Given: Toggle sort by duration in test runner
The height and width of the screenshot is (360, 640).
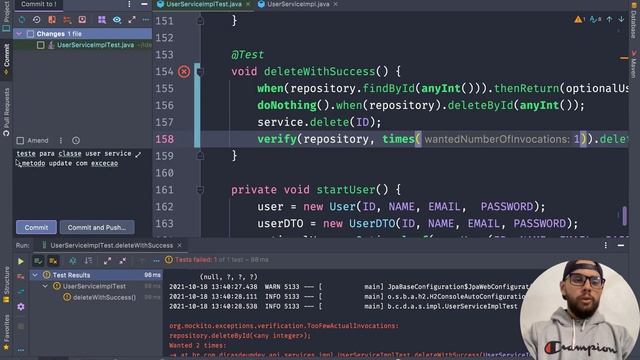Looking at the screenshot, I should point(88,260).
